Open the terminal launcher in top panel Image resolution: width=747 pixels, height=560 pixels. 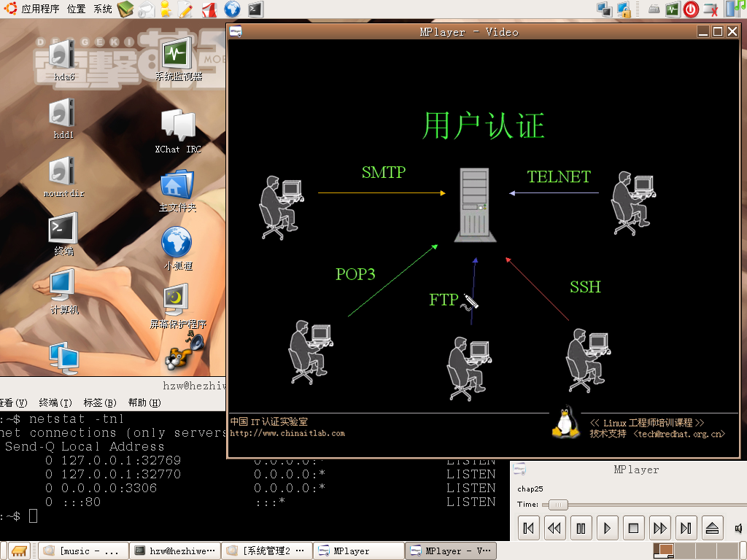tap(255, 9)
